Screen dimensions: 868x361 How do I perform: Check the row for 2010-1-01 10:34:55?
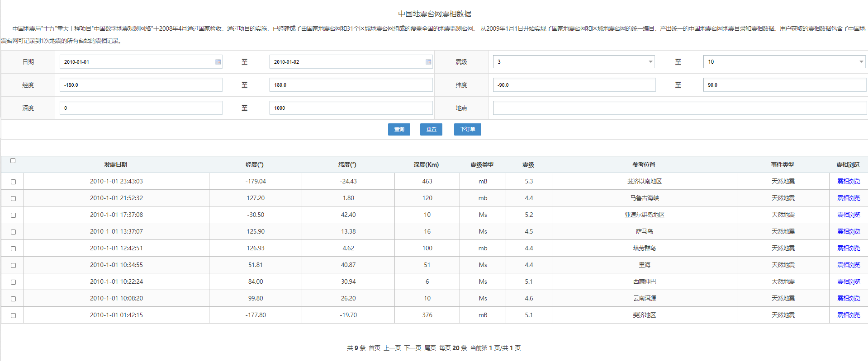[x=13, y=265]
